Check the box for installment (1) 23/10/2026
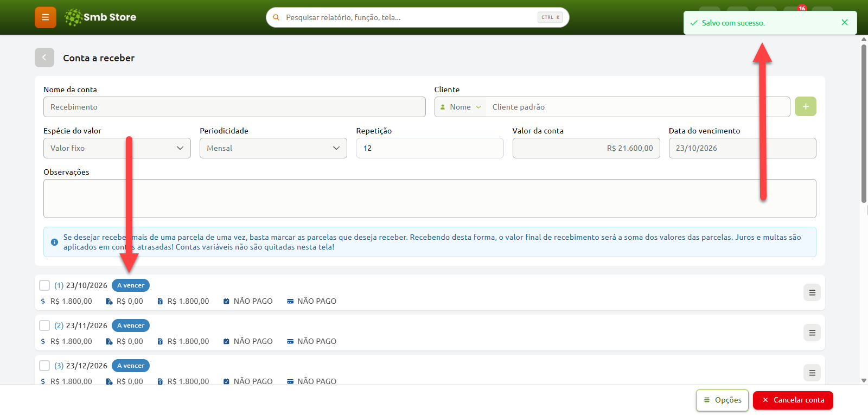 (x=44, y=285)
